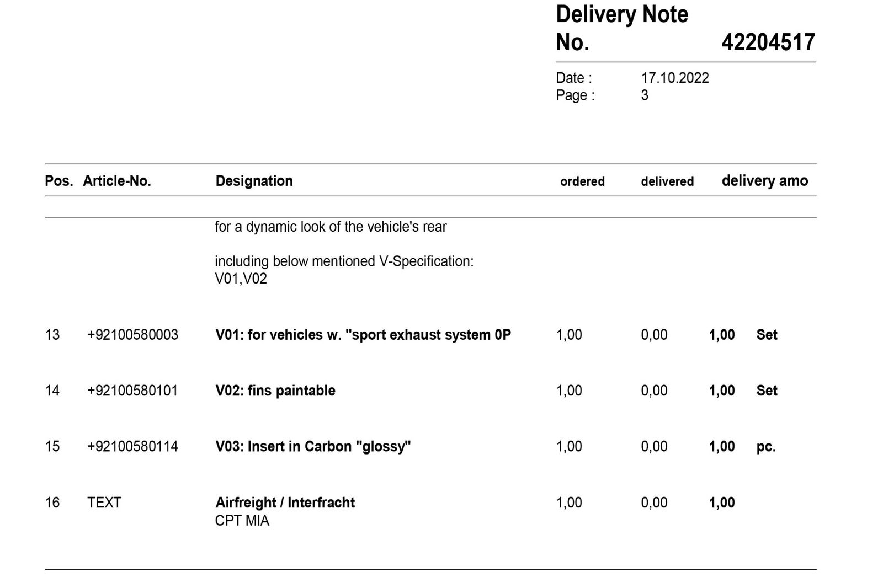
Task: Click V03: Insert in Carbon "glossy" text
Action: (x=313, y=446)
